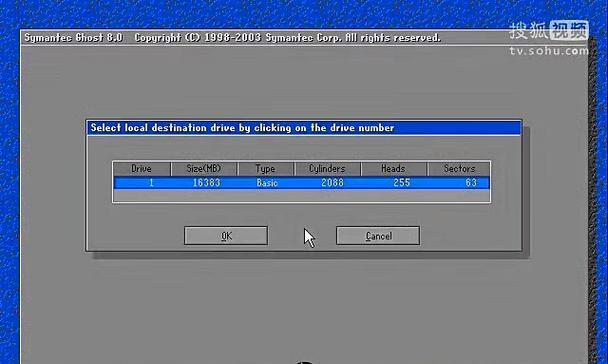Viewport: 608px width, 364px height.
Task: Click the tv.sohu.com watermark text
Action: click(549, 51)
